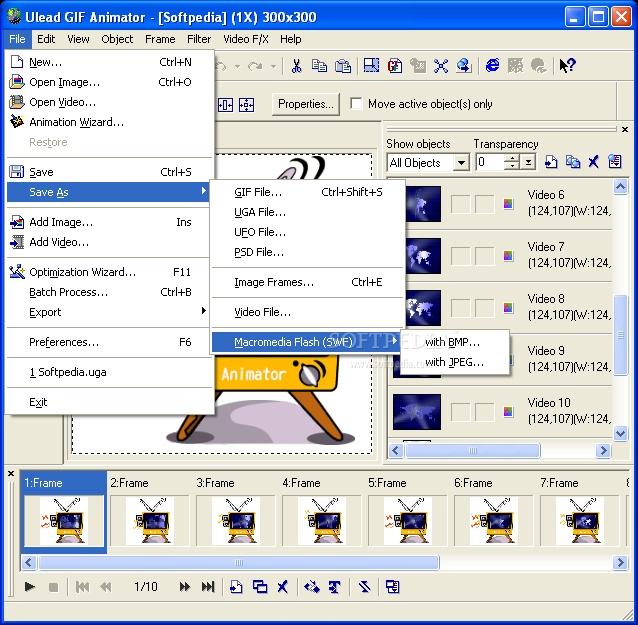Click the banner text icon in frame toolbar
Screen dimensions: 638x625
tap(334, 587)
